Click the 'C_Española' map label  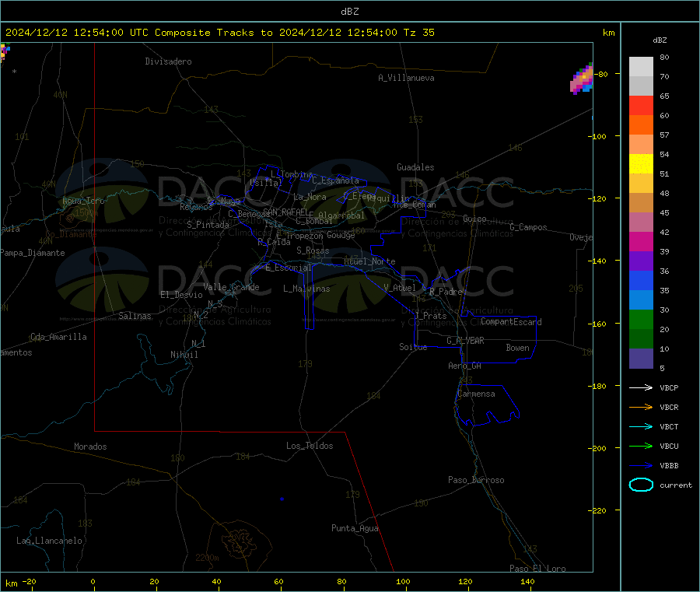click(x=336, y=180)
